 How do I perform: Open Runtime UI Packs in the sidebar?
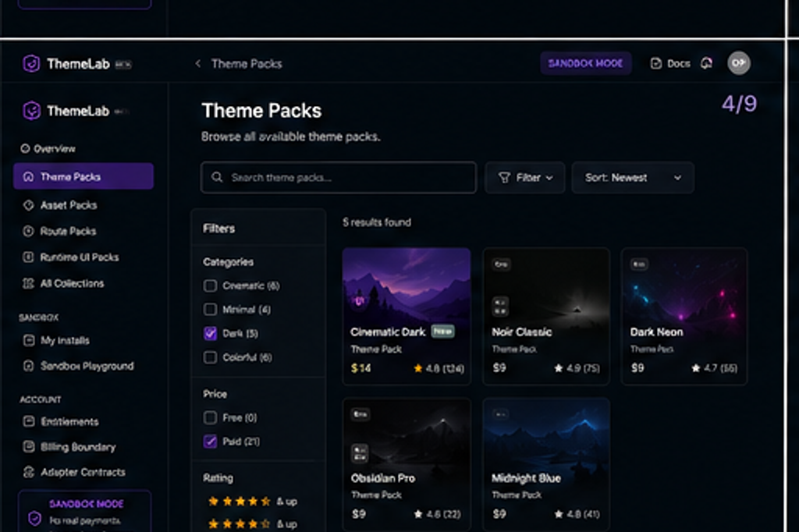click(71, 257)
